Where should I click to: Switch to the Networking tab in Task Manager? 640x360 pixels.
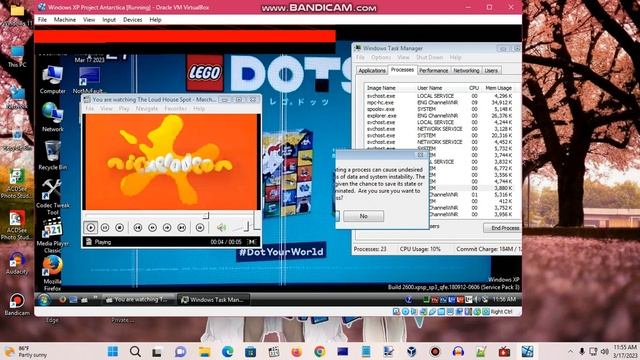point(466,71)
